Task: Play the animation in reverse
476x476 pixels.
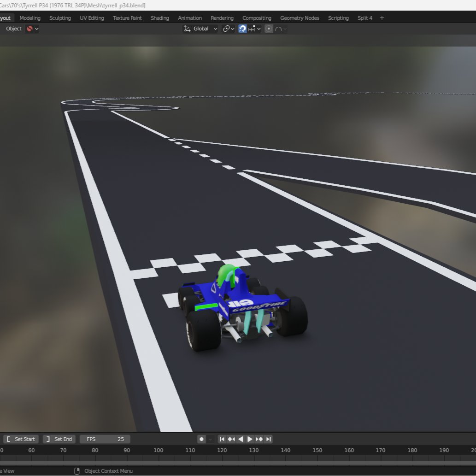Action: 241,439
